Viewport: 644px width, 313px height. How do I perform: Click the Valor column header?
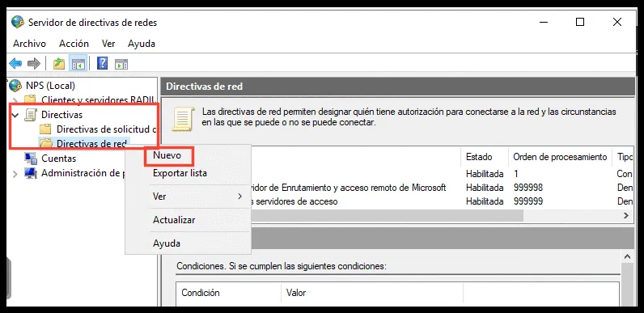(x=371, y=293)
